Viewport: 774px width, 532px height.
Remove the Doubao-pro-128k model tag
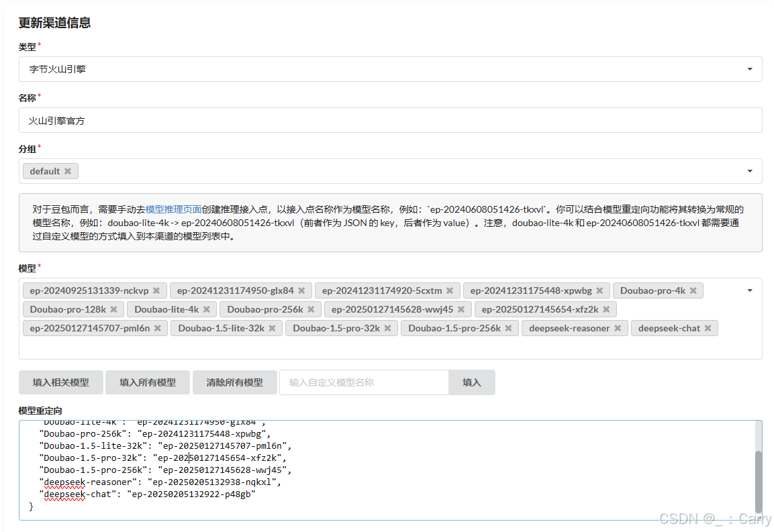113,309
